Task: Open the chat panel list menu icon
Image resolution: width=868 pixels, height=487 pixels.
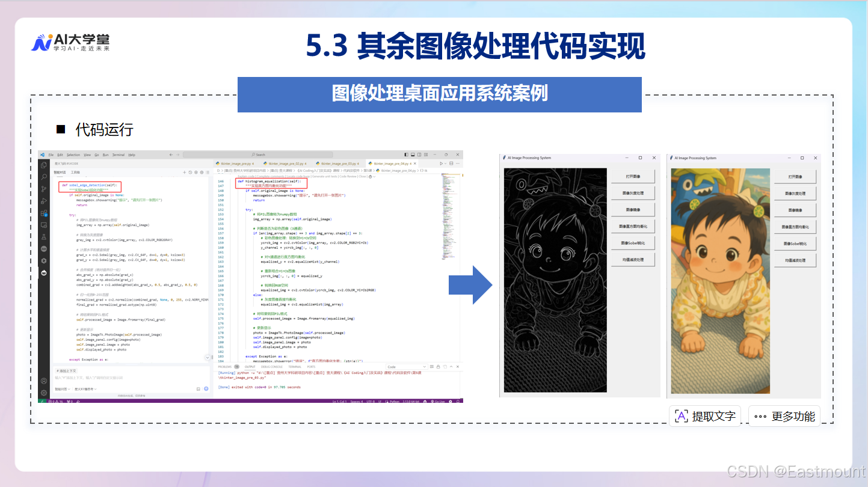Action: (x=208, y=173)
